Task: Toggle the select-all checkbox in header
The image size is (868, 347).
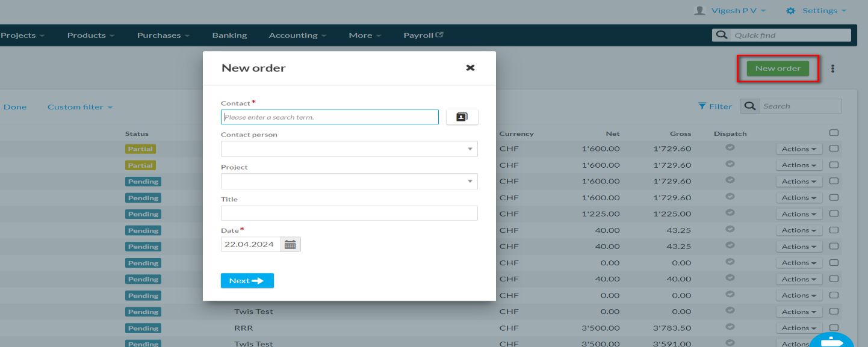Action: click(834, 133)
